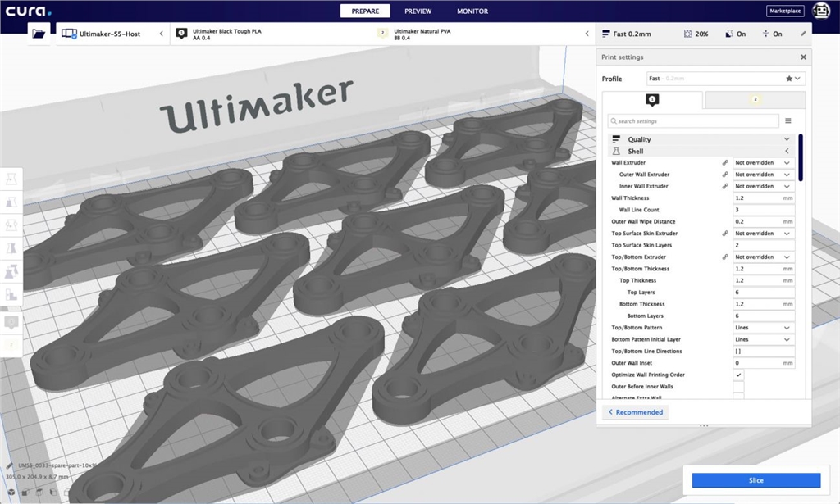Open the account avatar icon

tap(820, 11)
